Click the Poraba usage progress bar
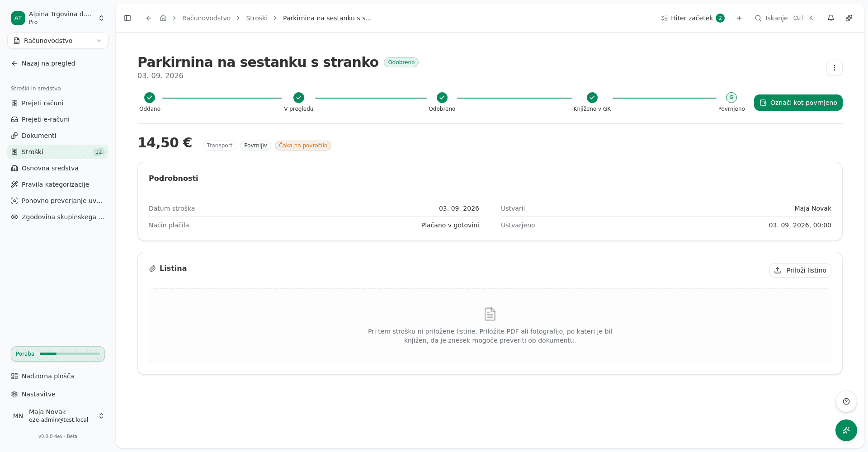 58,354
